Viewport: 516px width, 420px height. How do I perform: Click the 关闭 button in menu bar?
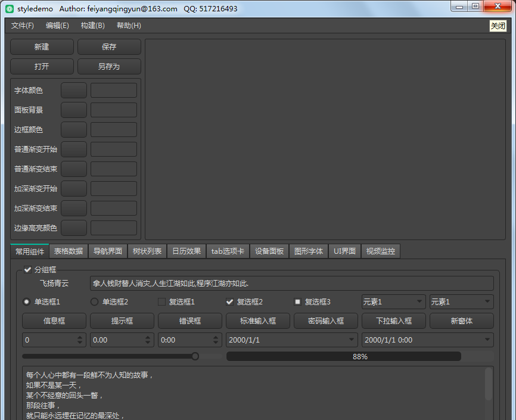[498, 26]
